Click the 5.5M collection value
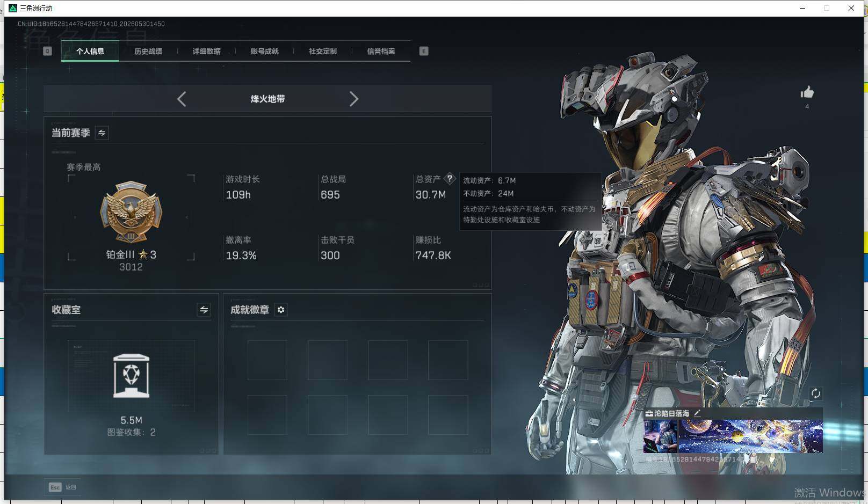The image size is (868, 504). pos(131,420)
